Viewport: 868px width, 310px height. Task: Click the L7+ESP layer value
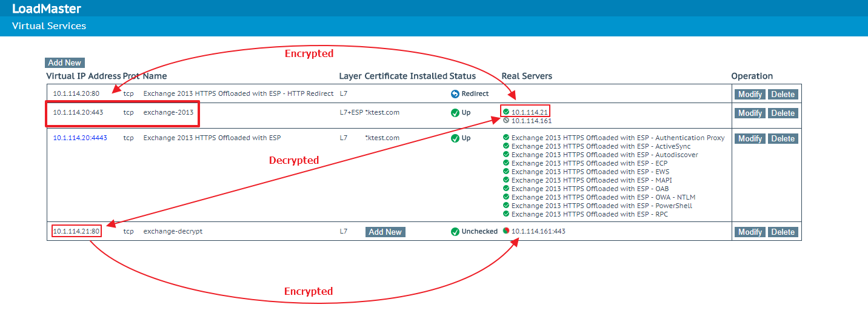tap(351, 112)
